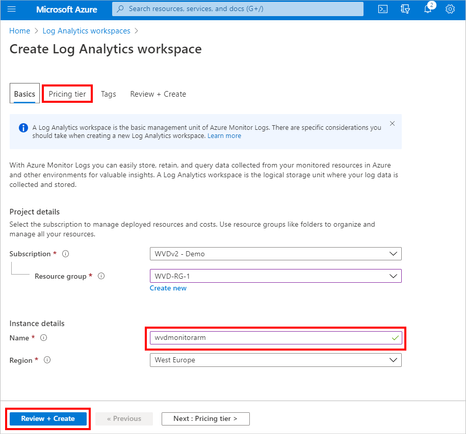
Task: Go to the Home breadcrumb
Action: [20, 31]
